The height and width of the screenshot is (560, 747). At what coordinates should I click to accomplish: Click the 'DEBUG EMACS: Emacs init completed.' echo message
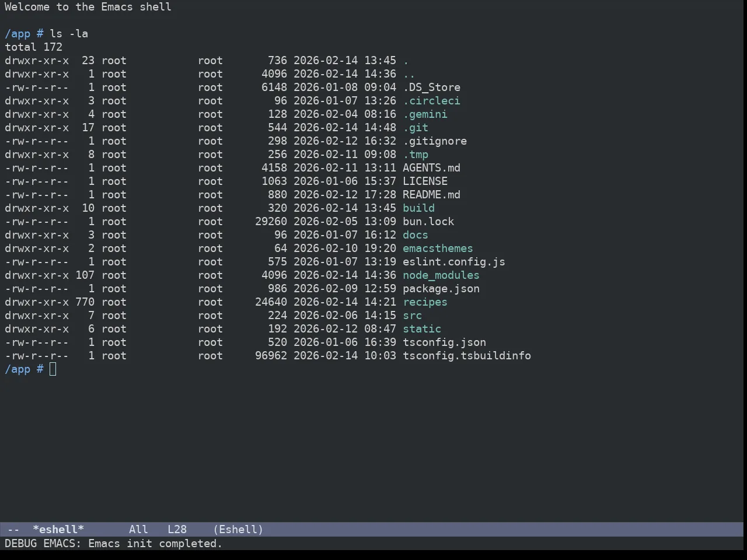[x=114, y=544]
